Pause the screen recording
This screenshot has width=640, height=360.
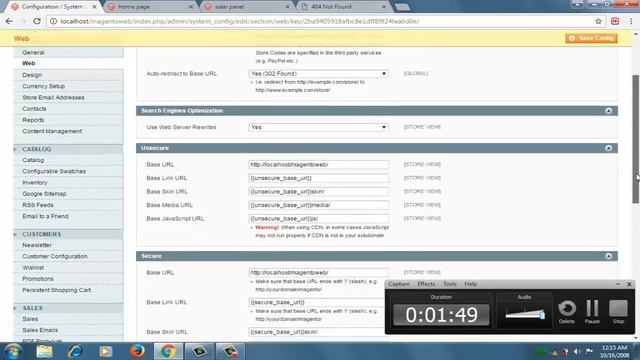592,312
